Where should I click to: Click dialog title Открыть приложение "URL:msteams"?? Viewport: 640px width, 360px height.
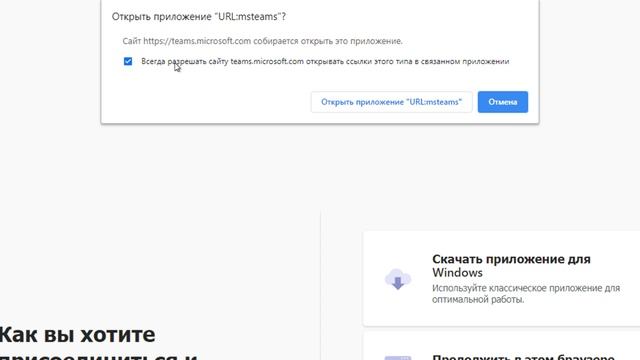click(199, 17)
